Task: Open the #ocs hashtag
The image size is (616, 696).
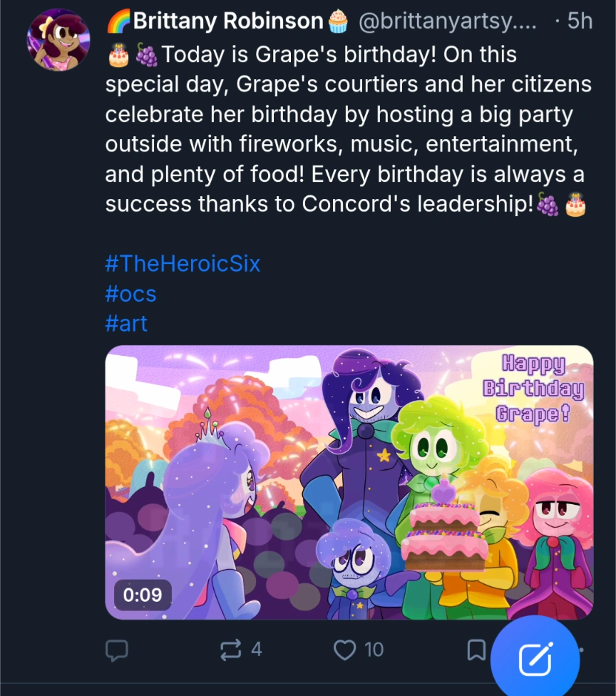Action: [130, 294]
